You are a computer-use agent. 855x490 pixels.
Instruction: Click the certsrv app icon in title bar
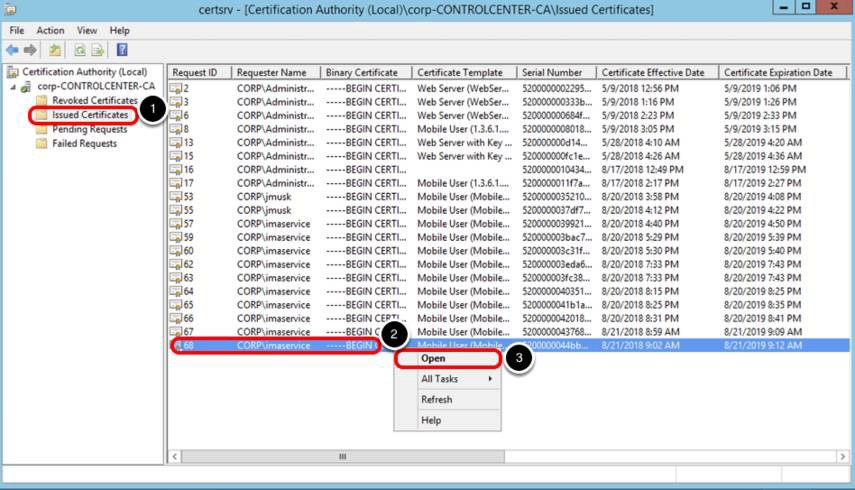(x=10, y=9)
